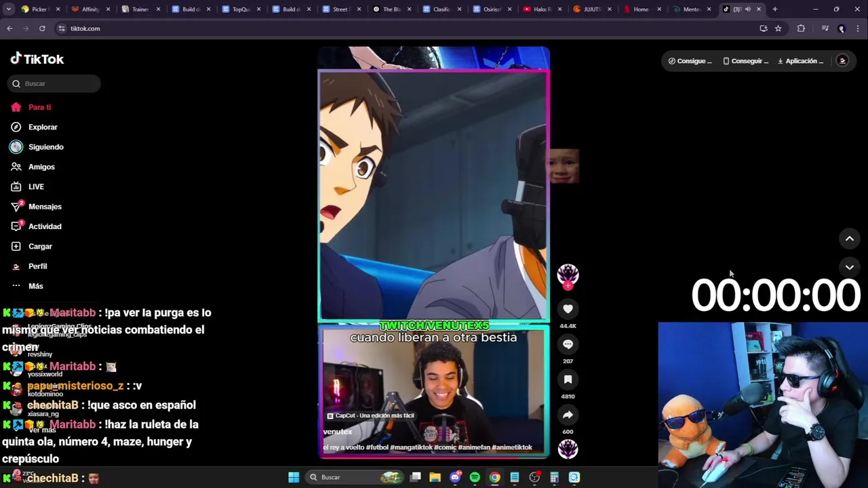Open Chrome three-dot menu
Image resolution: width=868 pixels, height=488 pixels.
coord(859,28)
